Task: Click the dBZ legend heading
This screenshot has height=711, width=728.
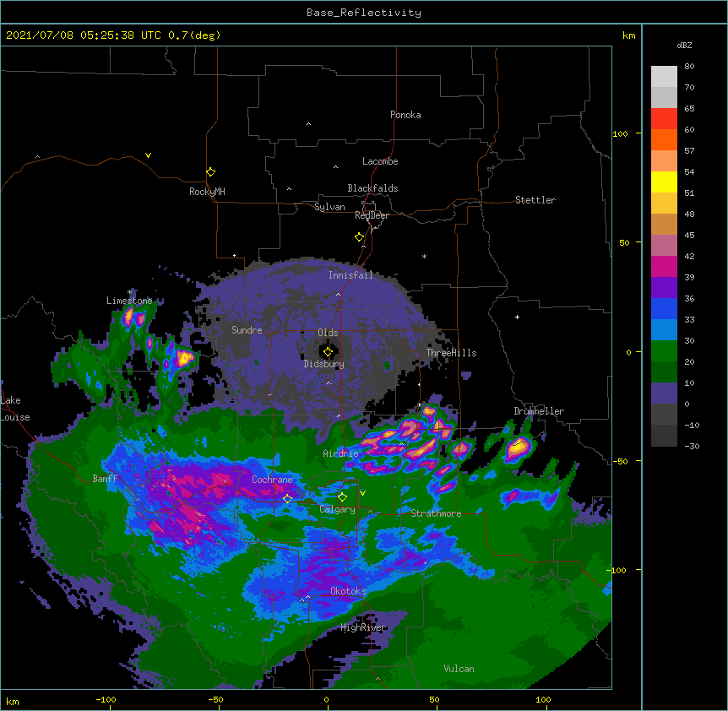Action: [684, 45]
